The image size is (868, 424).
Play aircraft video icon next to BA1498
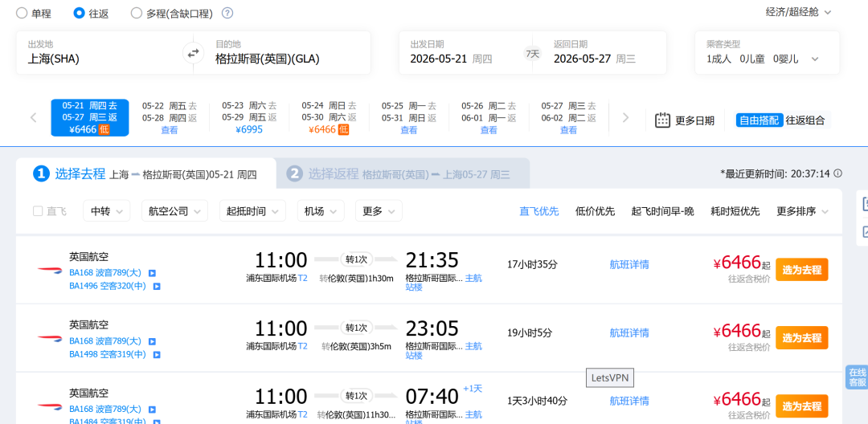(x=157, y=355)
